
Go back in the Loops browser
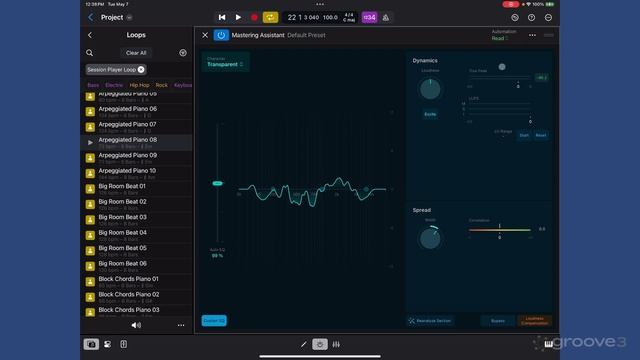[90, 35]
